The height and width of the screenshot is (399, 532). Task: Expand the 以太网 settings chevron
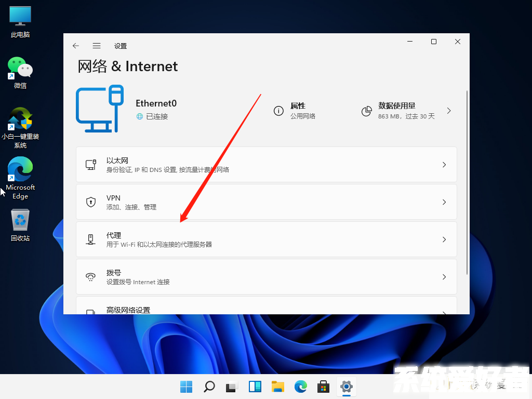coord(444,165)
